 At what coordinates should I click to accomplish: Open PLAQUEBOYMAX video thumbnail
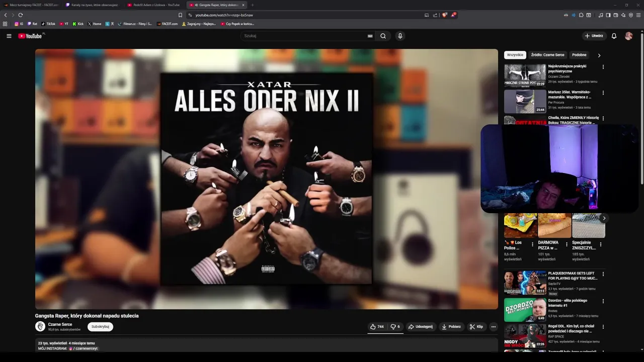525,283
